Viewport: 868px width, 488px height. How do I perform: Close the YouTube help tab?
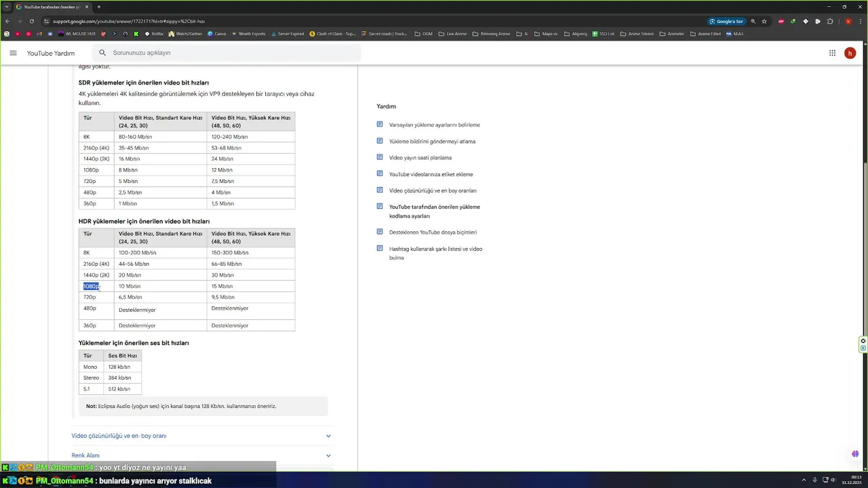87,7
